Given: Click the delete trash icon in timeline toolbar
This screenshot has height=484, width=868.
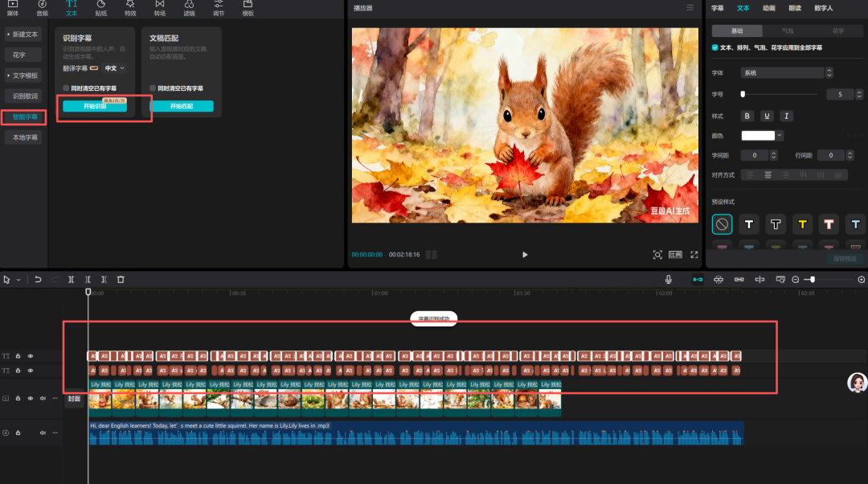Looking at the screenshot, I should [121, 280].
